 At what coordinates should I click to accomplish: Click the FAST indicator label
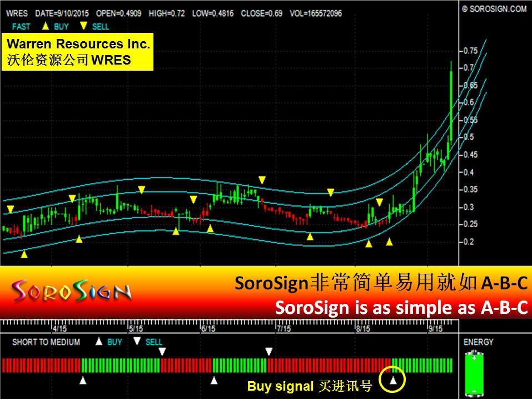pyautogui.click(x=21, y=27)
